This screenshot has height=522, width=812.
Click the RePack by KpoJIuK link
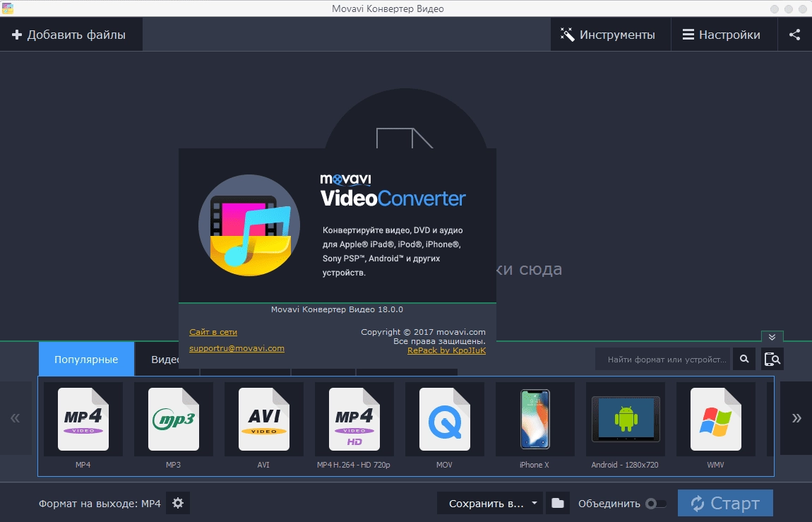(446, 350)
